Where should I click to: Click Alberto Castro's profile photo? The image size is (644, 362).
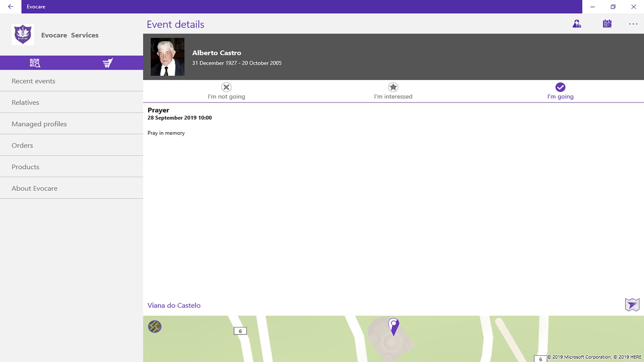point(167,57)
